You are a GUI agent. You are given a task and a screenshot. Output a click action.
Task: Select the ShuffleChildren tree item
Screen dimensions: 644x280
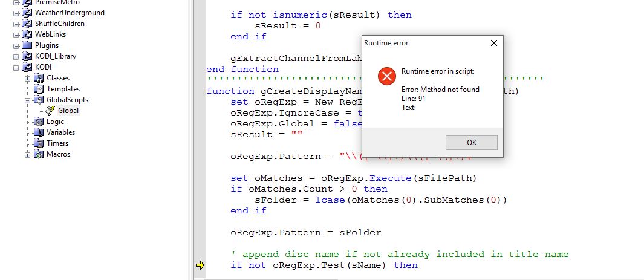click(x=59, y=24)
